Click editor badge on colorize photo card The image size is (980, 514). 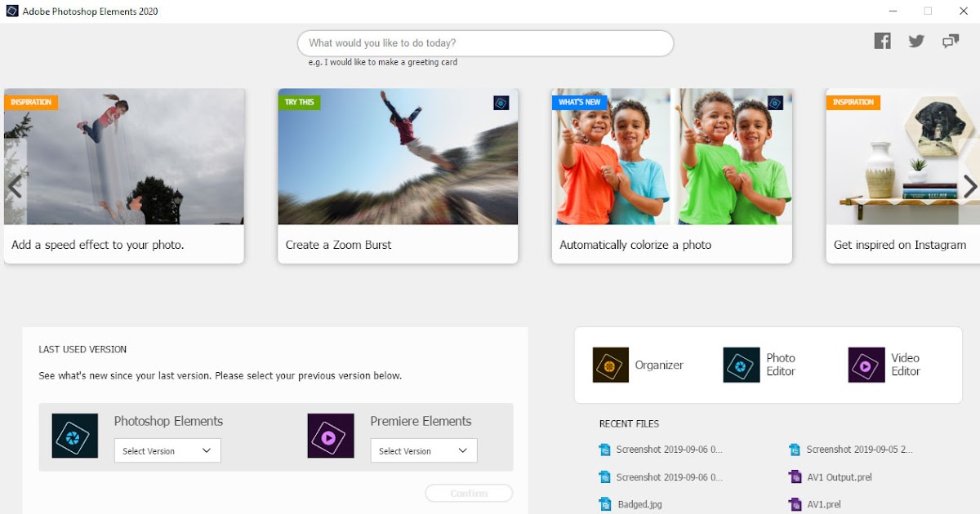coord(775,103)
